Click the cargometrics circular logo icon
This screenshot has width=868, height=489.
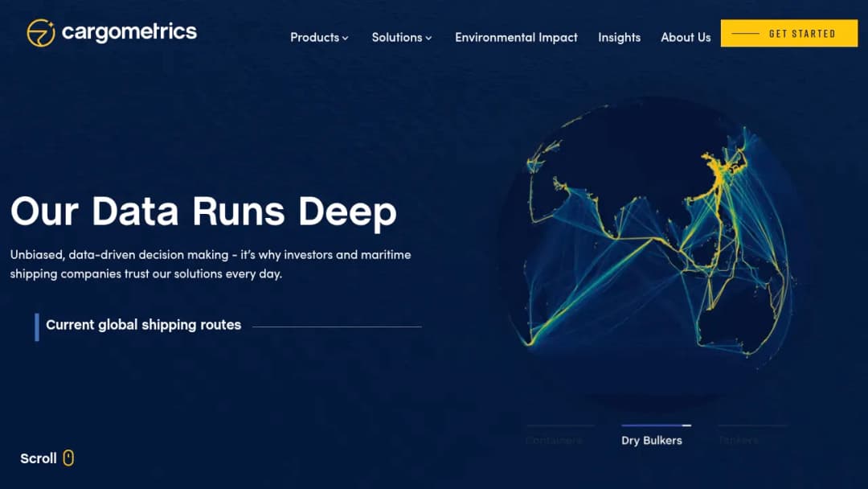41,33
